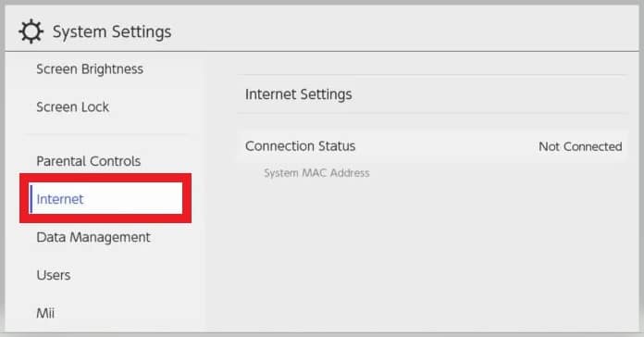Open the Screen Lock settings
This screenshot has height=337, width=644.
coord(73,106)
